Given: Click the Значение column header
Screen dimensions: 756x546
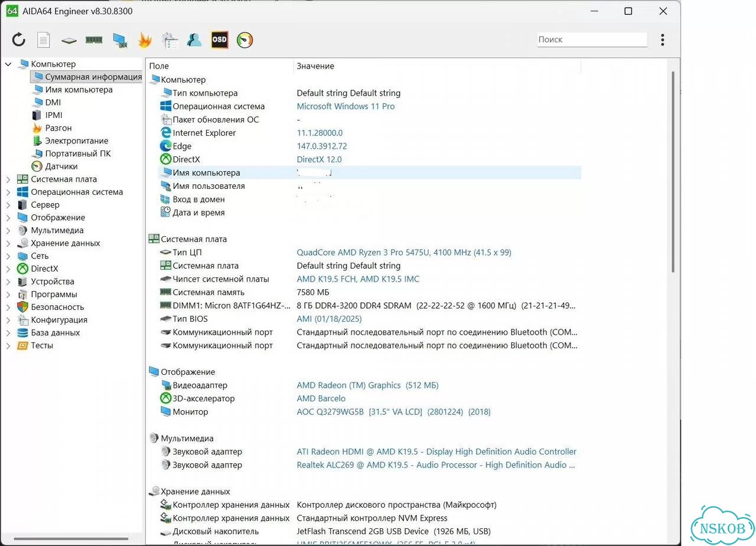Looking at the screenshot, I should pyautogui.click(x=315, y=66).
